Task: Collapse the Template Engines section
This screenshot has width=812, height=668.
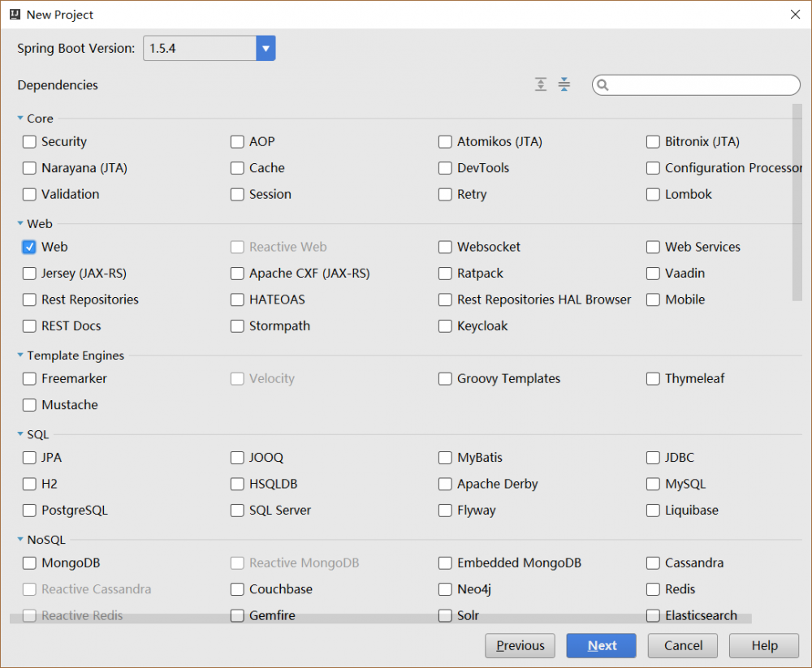Action: point(20,356)
